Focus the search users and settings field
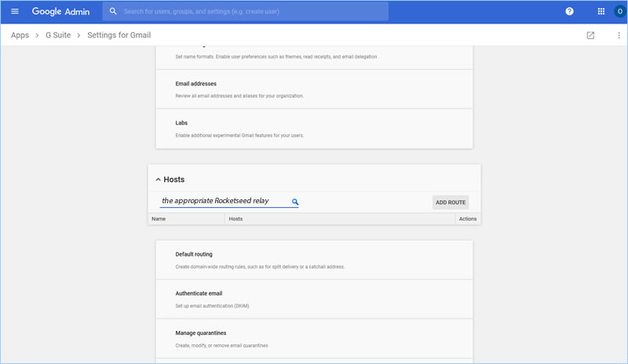Viewport: 628px width, 364px height. [x=245, y=11]
